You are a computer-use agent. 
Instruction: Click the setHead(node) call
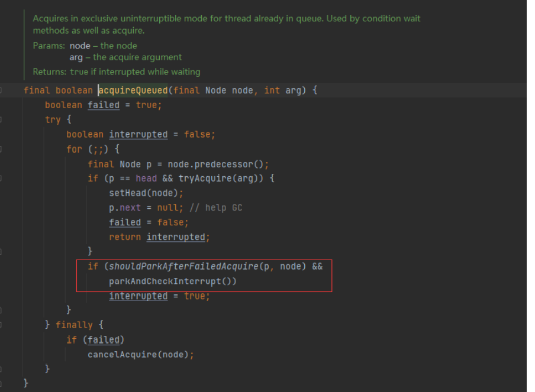click(143, 193)
